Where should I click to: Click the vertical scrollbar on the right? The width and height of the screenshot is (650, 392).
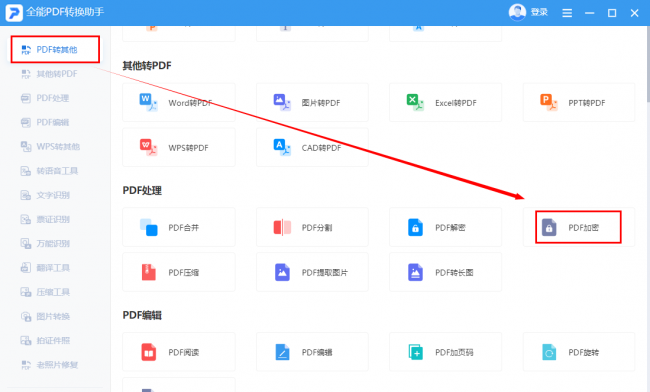(x=648, y=64)
